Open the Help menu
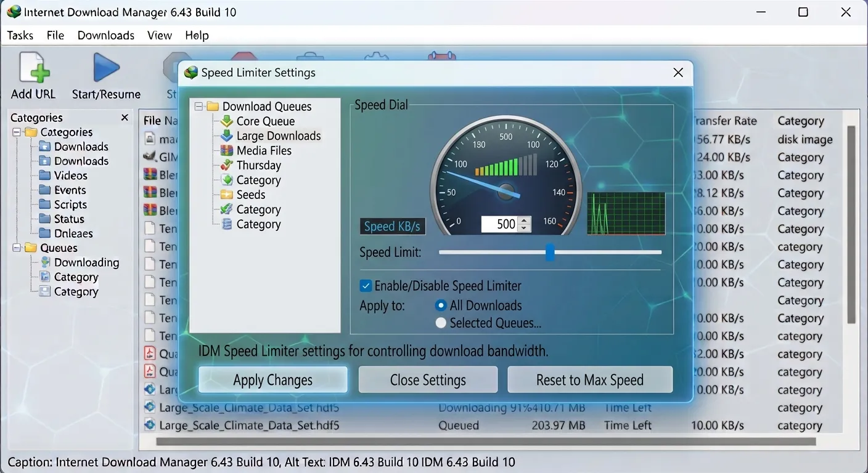Image resolution: width=868 pixels, height=473 pixels. pyautogui.click(x=197, y=35)
